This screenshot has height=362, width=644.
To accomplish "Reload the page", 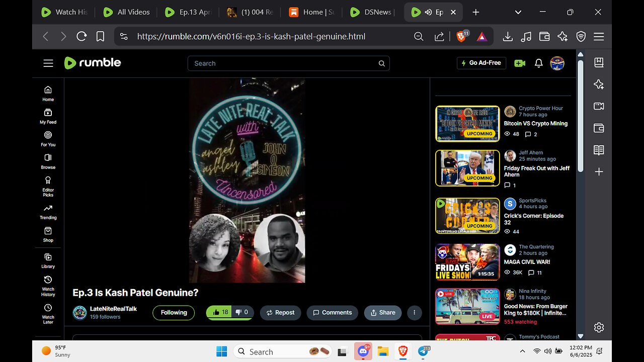I will pos(82,36).
